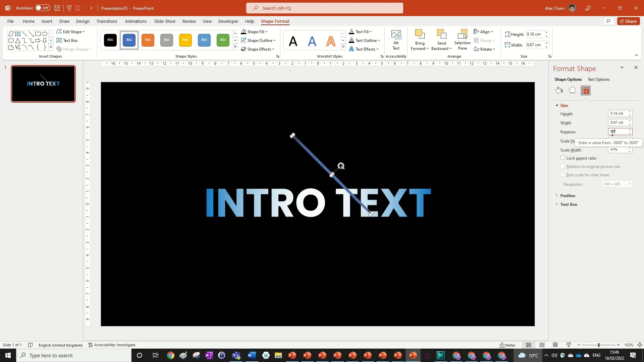Screen dimensions: 644x362
Task: Increase Height value in Format Shape pane
Action: coord(630,112)
